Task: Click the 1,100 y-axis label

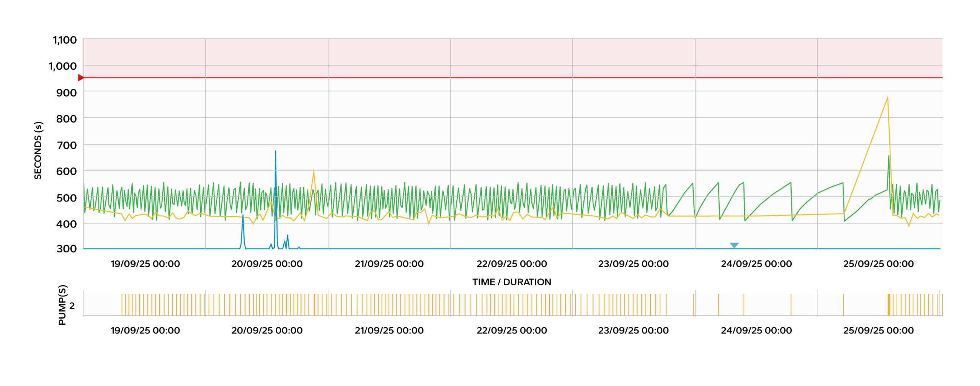Action: (65, 40)
